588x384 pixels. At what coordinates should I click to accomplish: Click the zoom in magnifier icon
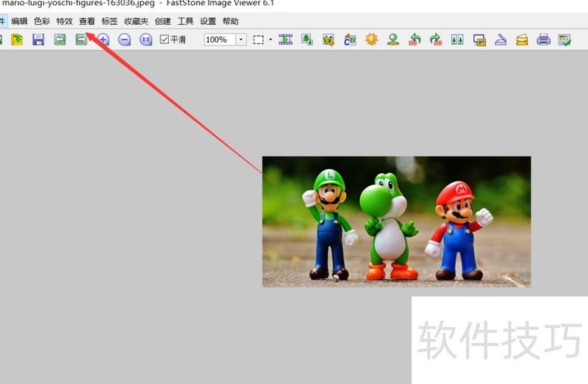(103, 40)
